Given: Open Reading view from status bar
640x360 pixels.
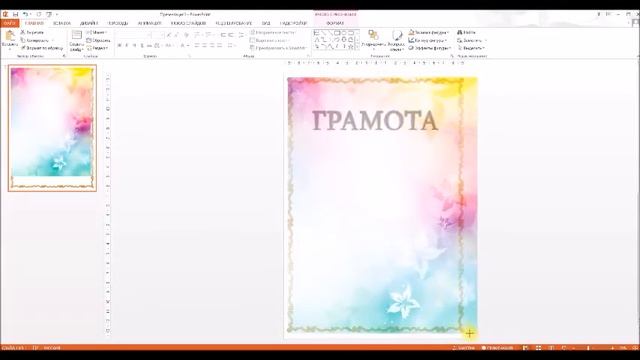Looking at the screenshot, I should [x=551, y=348].
